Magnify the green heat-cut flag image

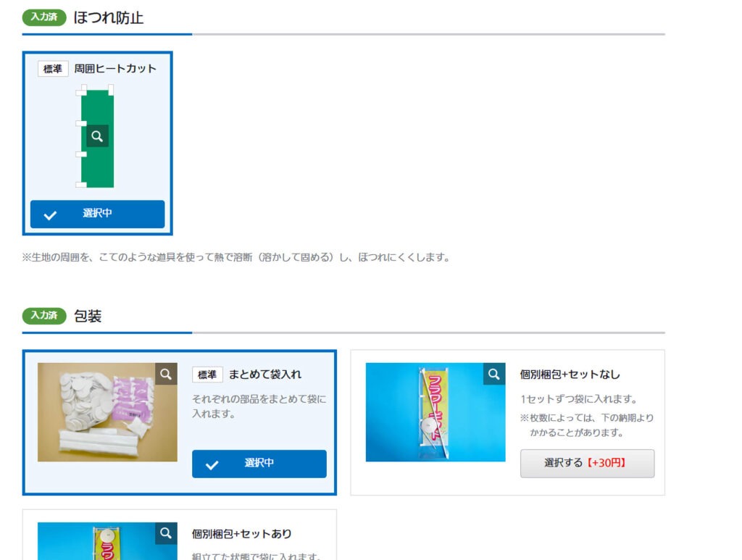pyautogui.click(x=97, y=136)
